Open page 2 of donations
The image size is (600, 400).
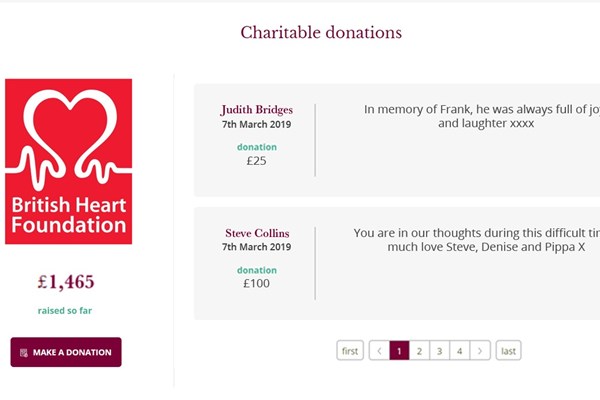(x=420, y=351)
